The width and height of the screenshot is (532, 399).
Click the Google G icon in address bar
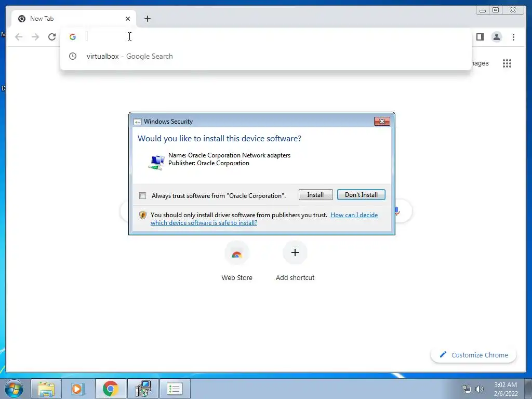pyautogui.click(x=73, y=37)
